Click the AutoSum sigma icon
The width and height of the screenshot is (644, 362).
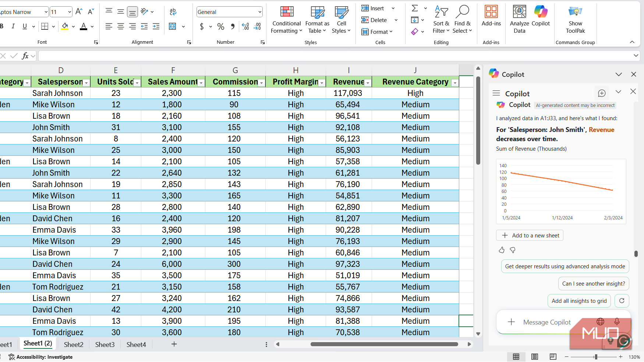coord(415,8)
